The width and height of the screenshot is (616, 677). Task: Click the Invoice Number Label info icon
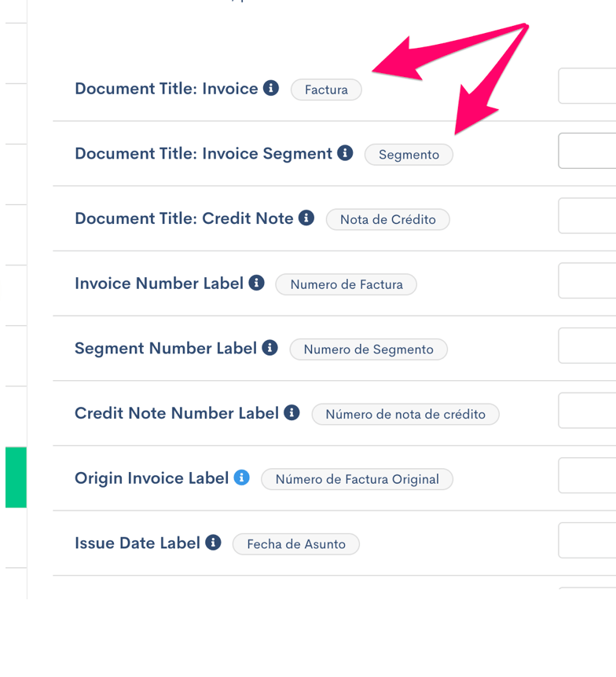(255, 282)
